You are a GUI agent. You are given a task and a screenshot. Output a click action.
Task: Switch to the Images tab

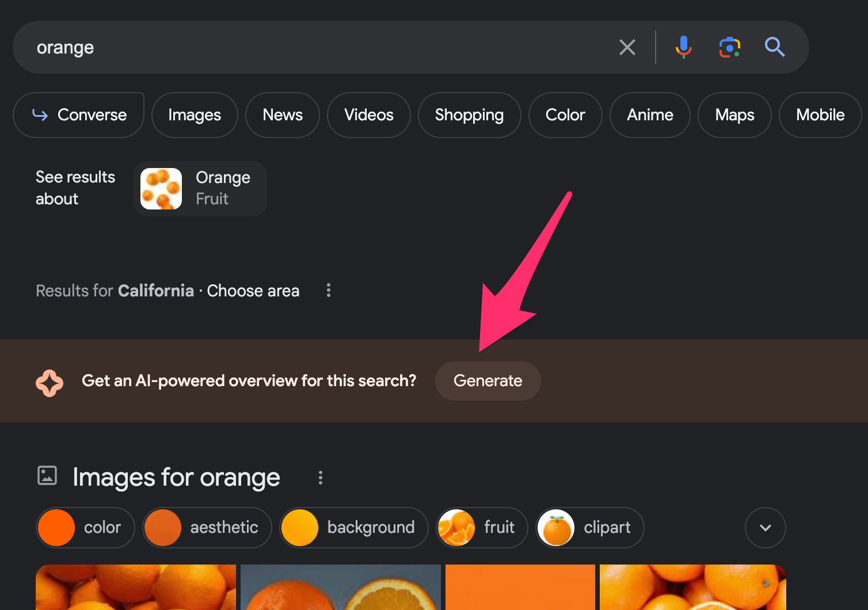pos(195,115)
